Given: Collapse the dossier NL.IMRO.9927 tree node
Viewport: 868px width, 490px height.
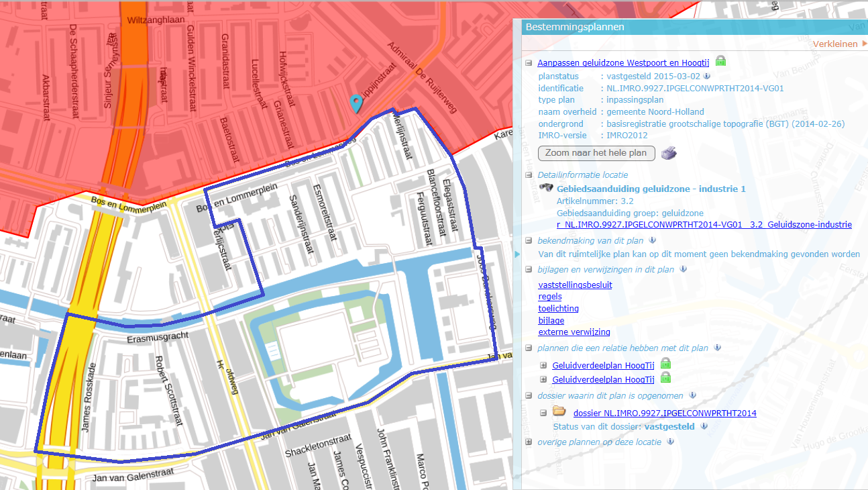Looking at the screenshot, I should (x=543, y=413).
